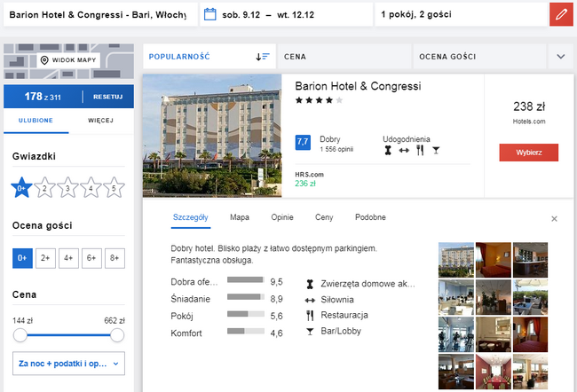Click the fork-knife icon beside Restauracja

[310, 316]
